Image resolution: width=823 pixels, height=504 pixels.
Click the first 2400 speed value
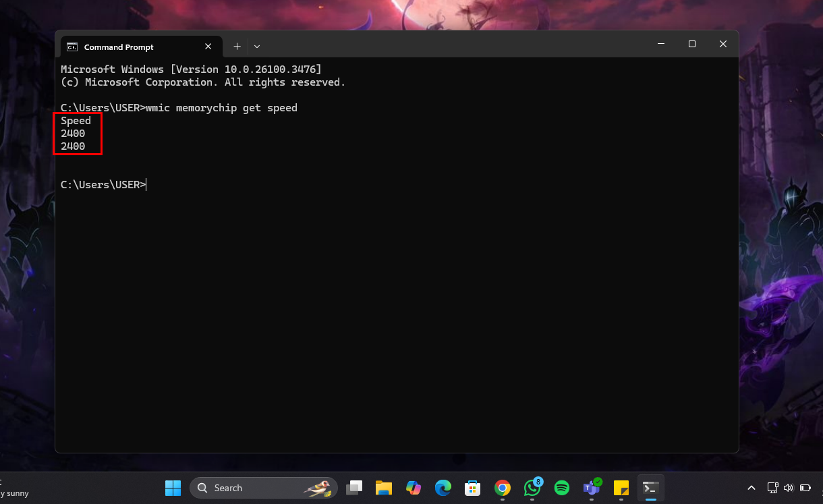tap(73, 134)
